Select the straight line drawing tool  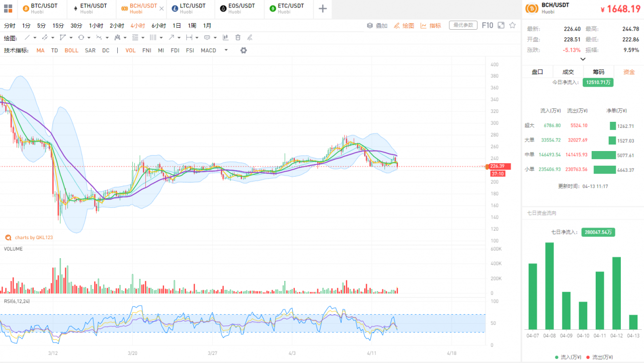pyautogui.click(x=27, y=37)
